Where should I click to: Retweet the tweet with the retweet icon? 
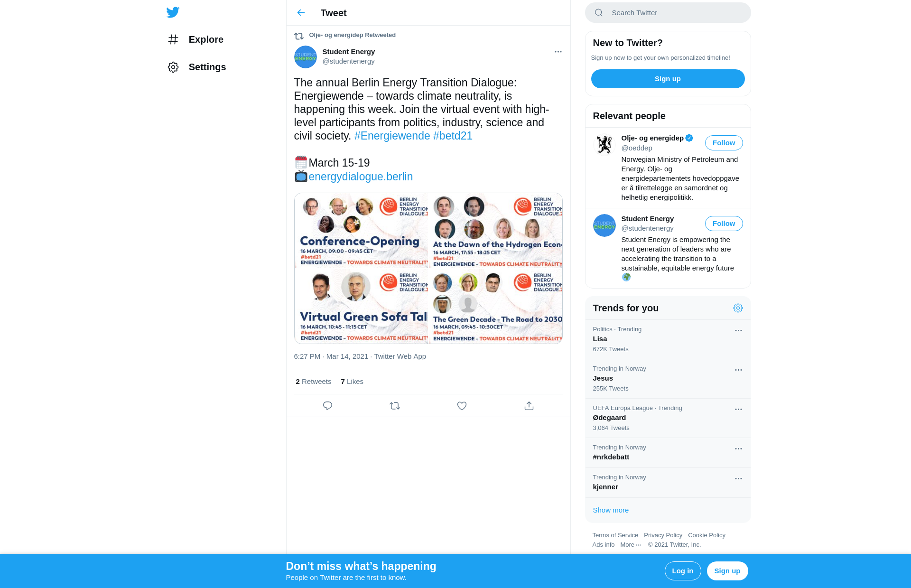click(395, 406)
